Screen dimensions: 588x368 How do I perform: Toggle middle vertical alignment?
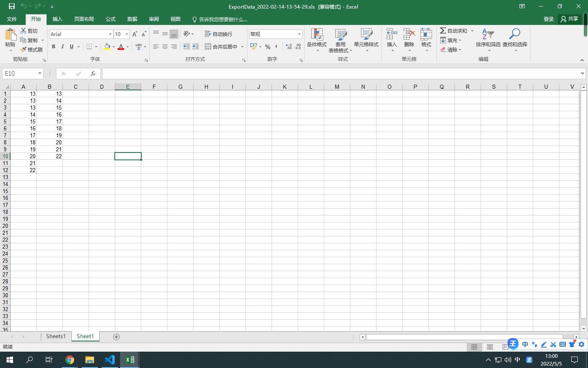point(165,34)
